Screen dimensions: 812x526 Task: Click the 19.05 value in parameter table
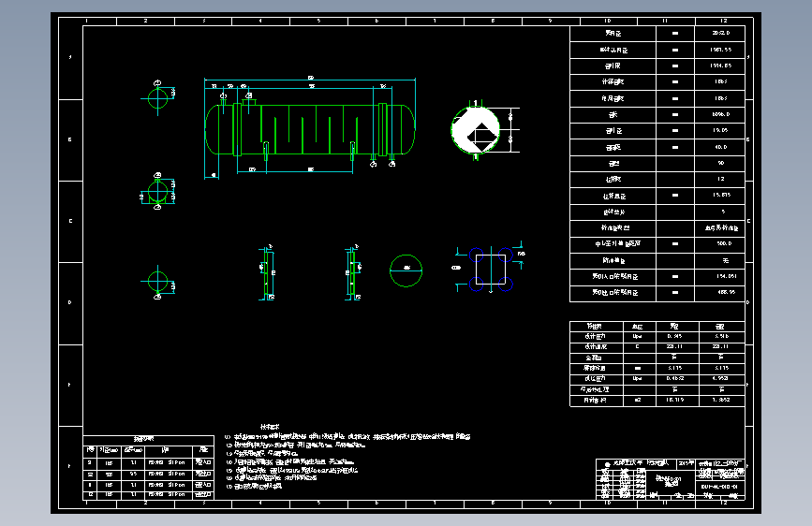[x=720, y=130]
